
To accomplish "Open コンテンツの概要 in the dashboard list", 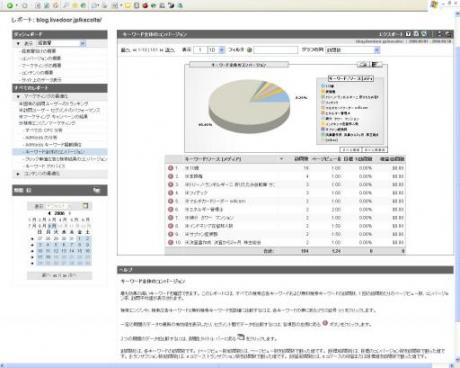I will [x=37, y=73].
